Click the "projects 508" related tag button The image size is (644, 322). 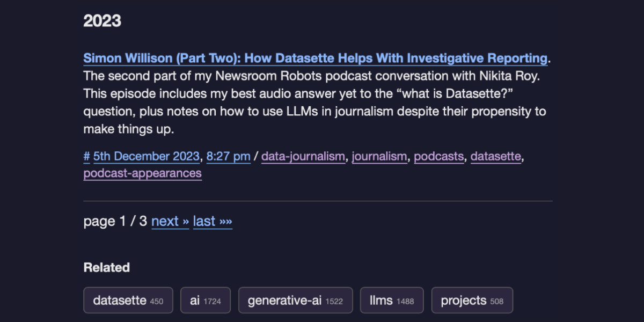point(472,300)
